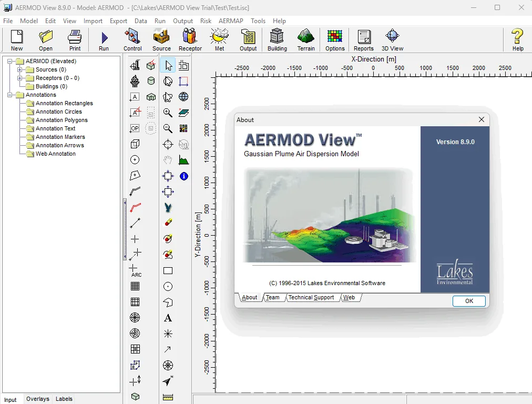Click the red line source tool

135,207
